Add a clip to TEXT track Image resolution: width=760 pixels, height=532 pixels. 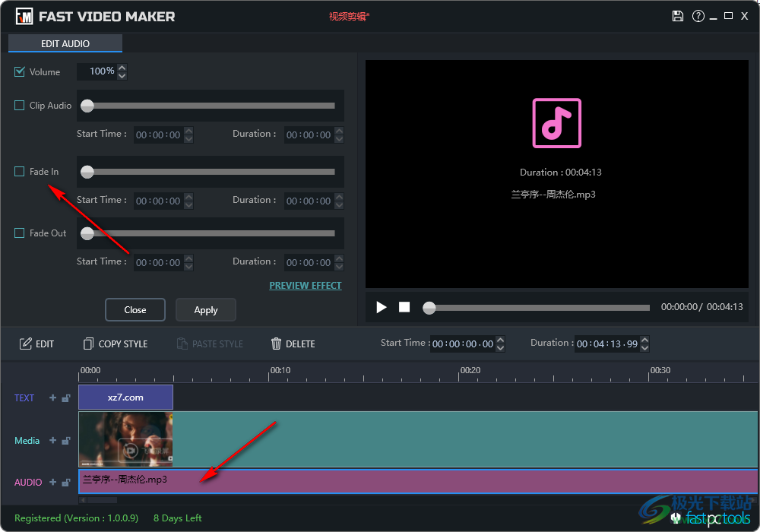click(53, 397)
